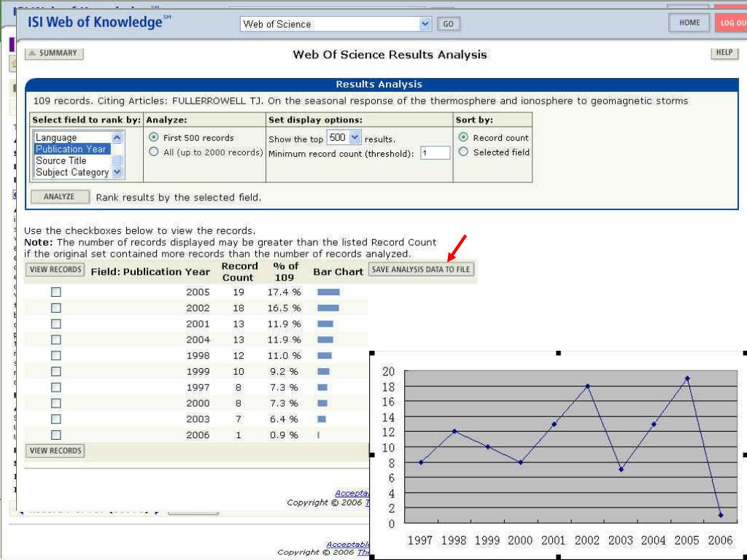Image resolution: width=747 pixels, height=560 pixels.
Task: Open the Show the top 500 dropdown
Action: tap(344, 138)
